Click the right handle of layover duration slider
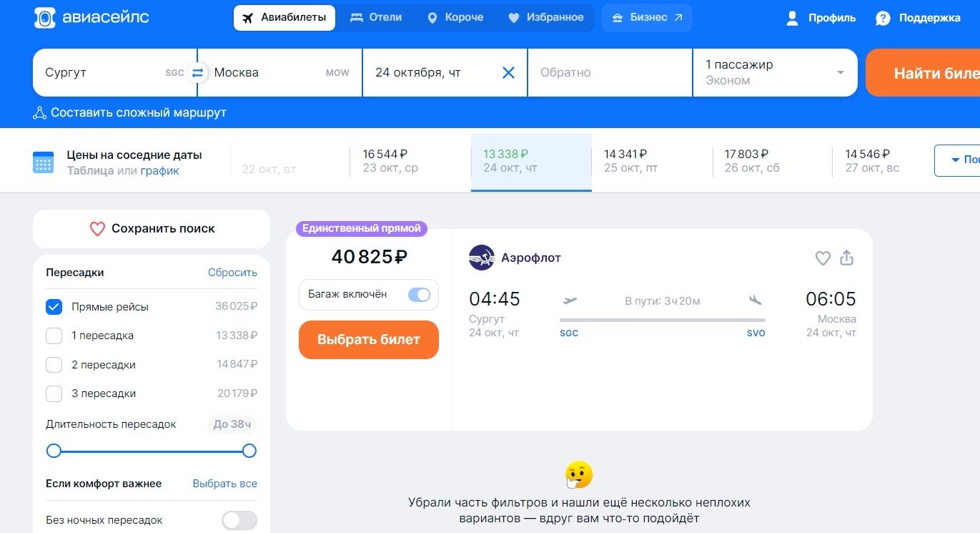This screenshot has height=533, width=980. [249, 451]
